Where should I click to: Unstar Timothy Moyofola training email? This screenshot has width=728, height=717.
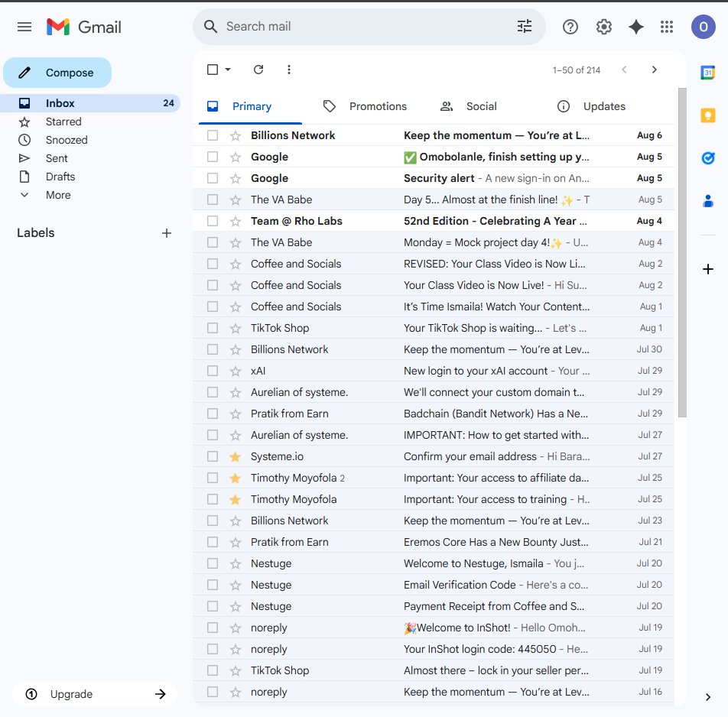pyautogui.click(x=236, y=499)
